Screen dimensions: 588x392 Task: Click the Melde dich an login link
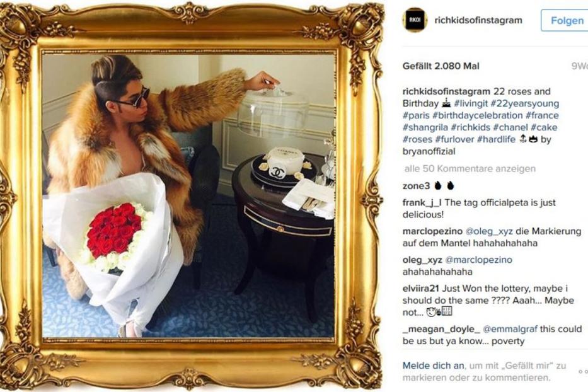[434, 366]
